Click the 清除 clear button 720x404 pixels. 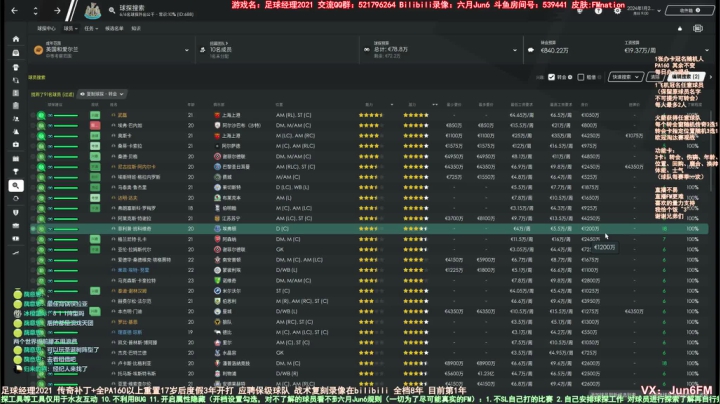click(x=654, y=77)
